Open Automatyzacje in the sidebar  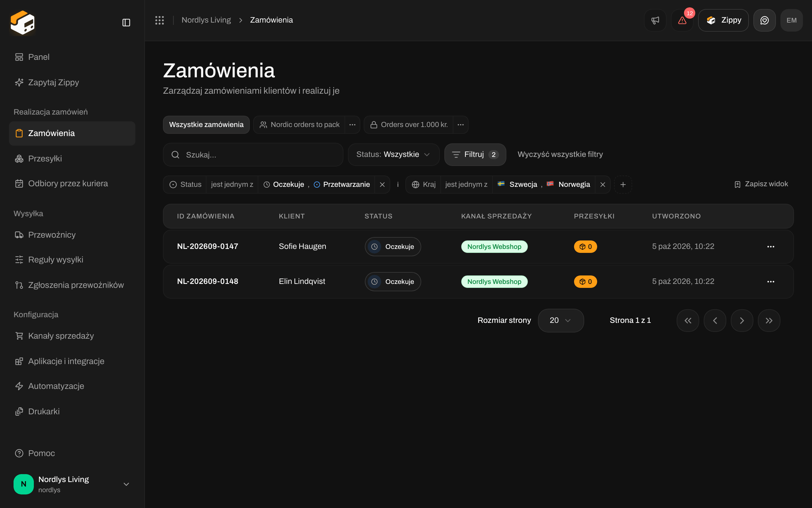click(x=72, y=386)
